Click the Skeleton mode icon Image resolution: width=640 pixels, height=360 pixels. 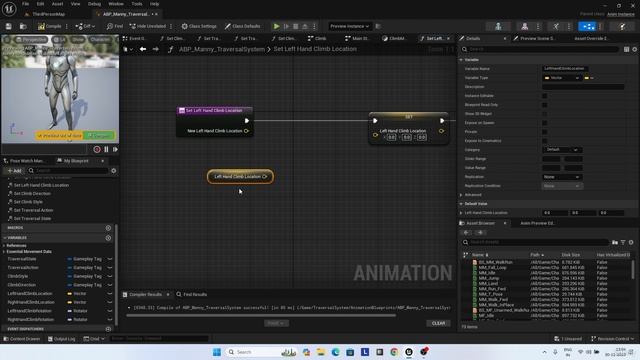click(x=498, y=26)
